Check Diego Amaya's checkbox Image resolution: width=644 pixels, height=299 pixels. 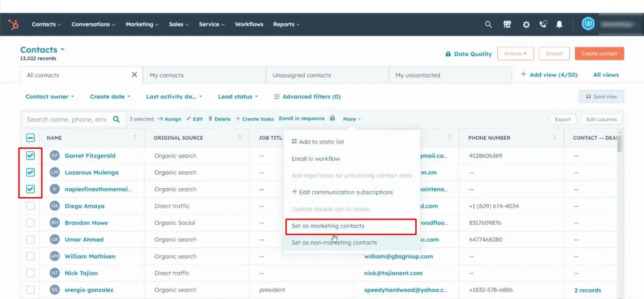(x=30, y=206)
